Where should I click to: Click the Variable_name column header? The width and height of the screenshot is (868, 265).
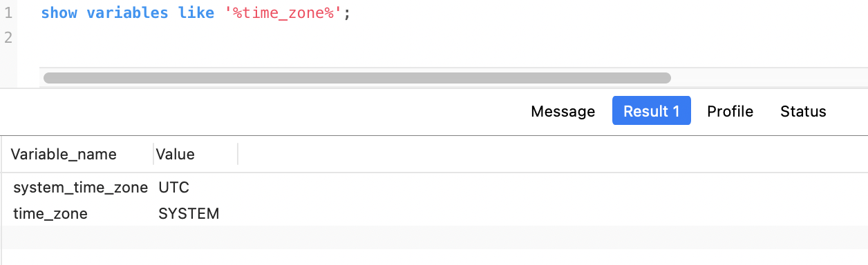[x=64, y=154]
